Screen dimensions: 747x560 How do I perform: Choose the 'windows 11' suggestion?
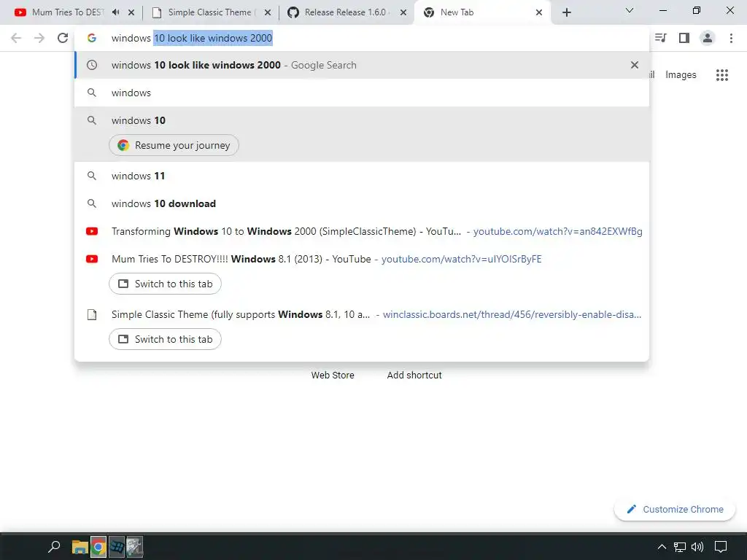pyautogui.click(x=362, y=176)
